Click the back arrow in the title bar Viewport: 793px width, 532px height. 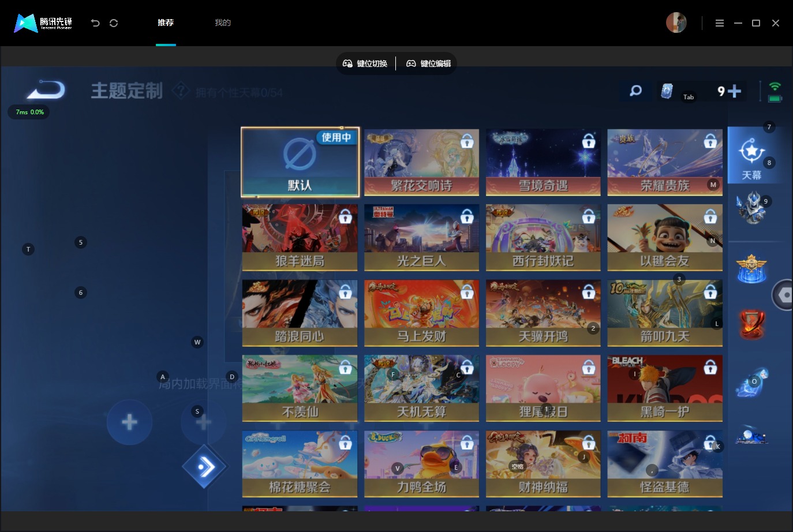click(95, 23)
